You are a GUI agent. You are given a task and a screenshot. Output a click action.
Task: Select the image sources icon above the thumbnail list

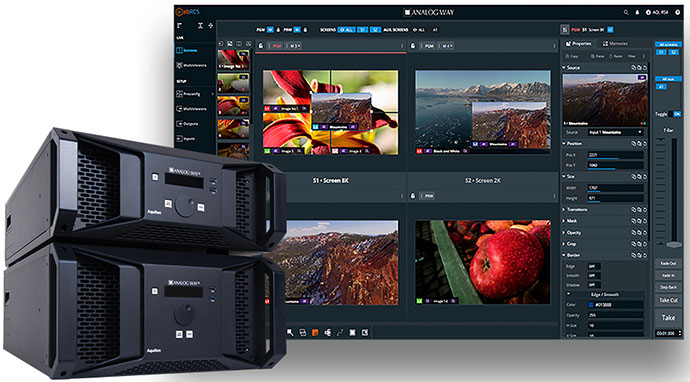[x=230, y=44]
